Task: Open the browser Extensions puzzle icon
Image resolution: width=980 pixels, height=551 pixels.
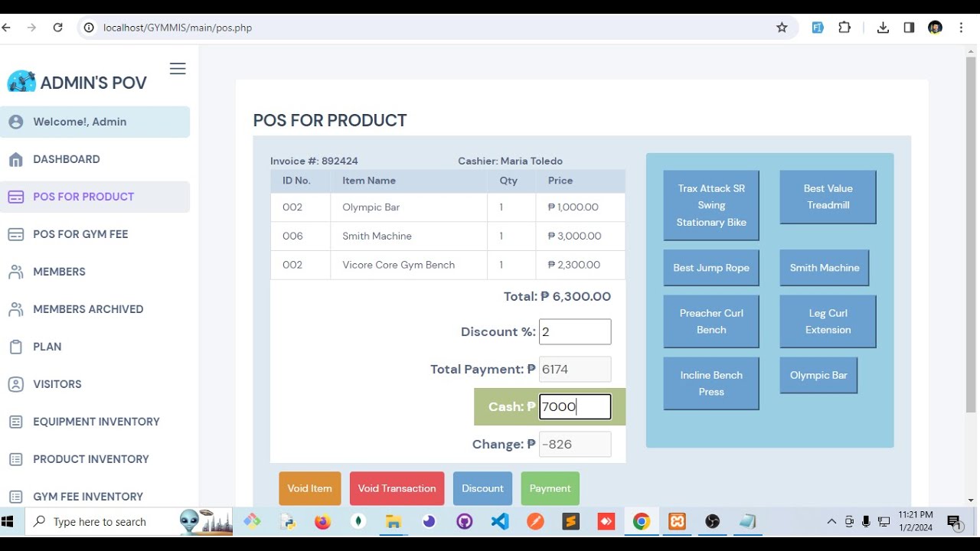Action: tap(844, 28)
